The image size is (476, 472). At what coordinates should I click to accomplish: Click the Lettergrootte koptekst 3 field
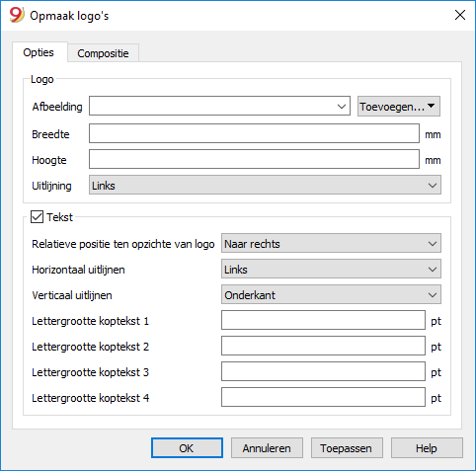pyautogui.click(x=323, y=371)
